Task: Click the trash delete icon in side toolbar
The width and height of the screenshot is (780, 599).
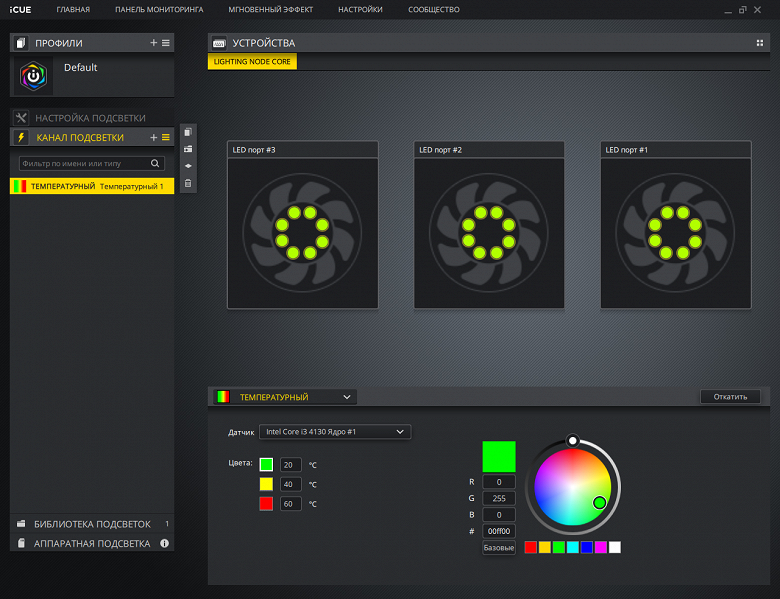Action: click(x=188, y=183)
